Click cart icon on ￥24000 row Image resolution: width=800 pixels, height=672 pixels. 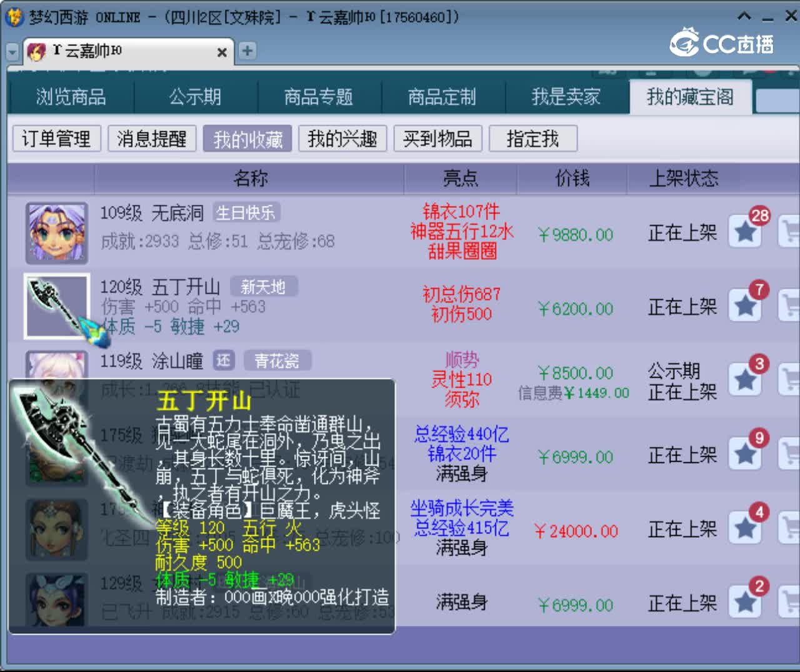coord(789,528)
